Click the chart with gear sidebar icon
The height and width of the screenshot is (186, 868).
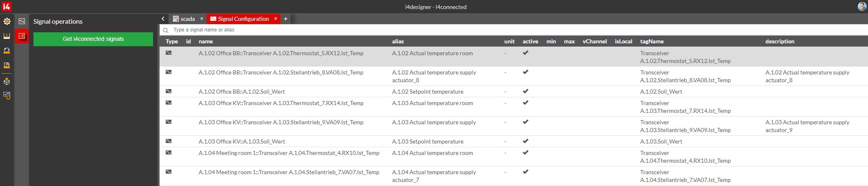(7, 95)
